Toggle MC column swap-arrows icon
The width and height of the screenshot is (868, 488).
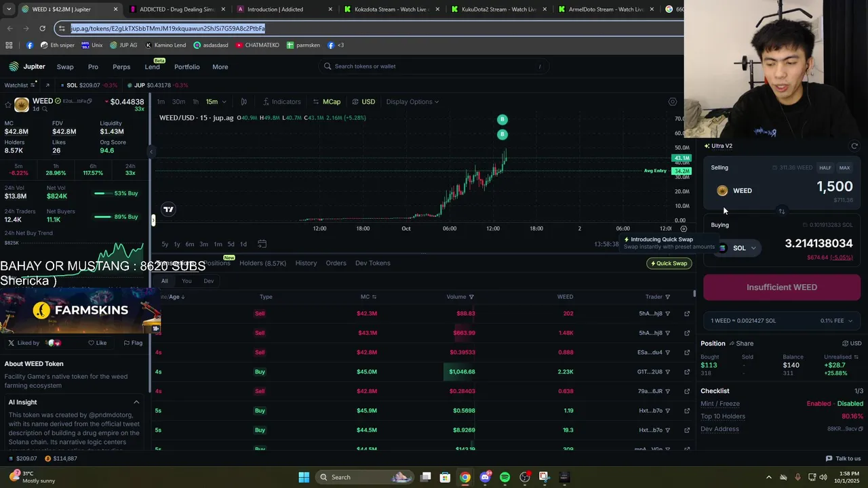[374, 297]
